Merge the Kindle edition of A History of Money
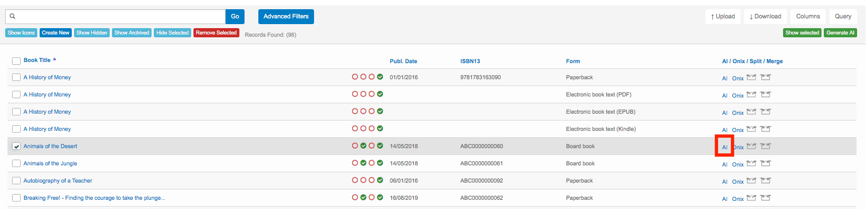This screenshot has height=209, width=868. coord(765,129)
